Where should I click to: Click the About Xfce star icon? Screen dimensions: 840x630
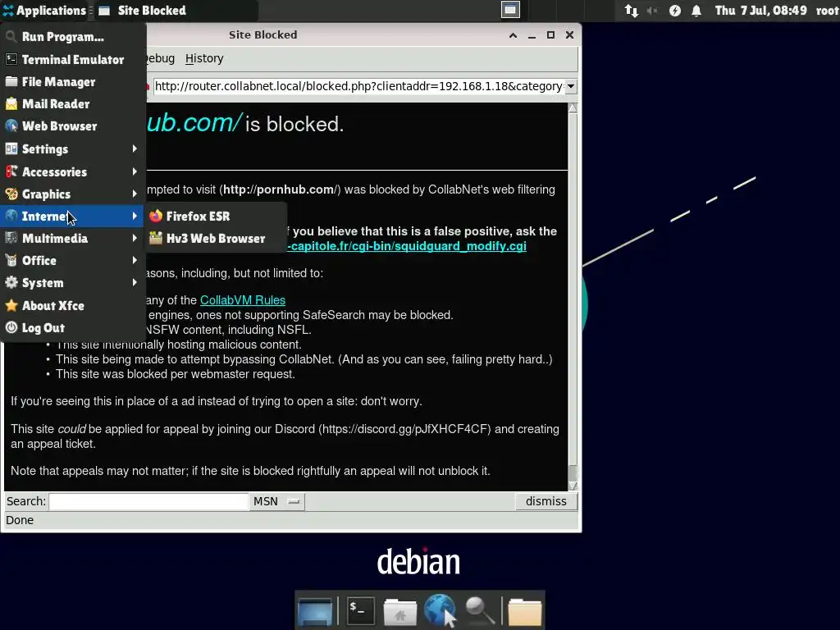[x=11, y=305]
